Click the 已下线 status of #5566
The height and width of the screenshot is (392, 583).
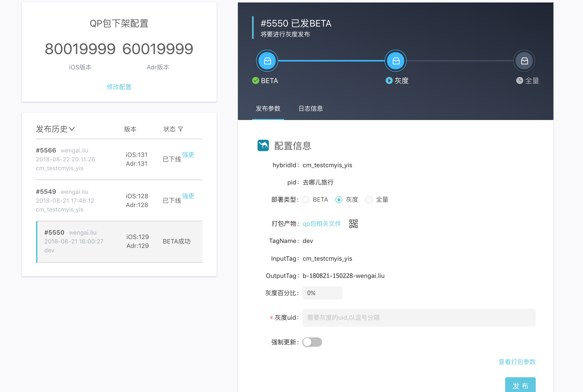pyautogui.click(x=172, y=159)
